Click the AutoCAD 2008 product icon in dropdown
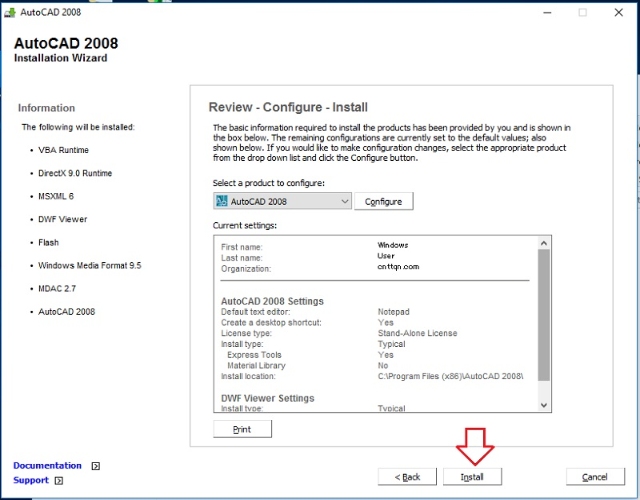Image resolution: width=640 pixels, height=500 pixels. (222, 201)
